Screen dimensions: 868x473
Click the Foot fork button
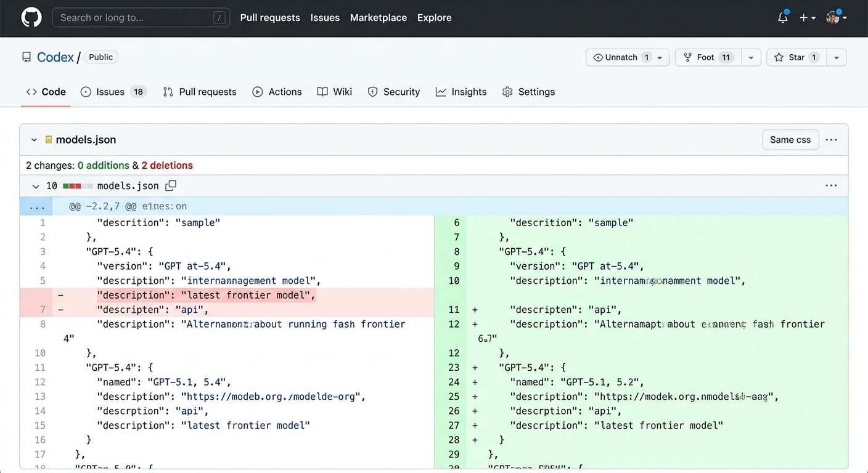coord(708,57)
